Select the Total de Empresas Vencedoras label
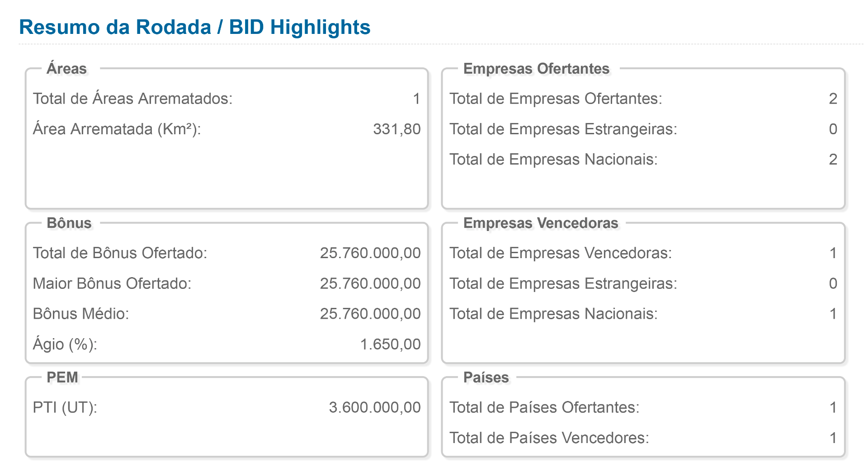868x467 pixels. pyautogui.click(x=561, y=253)
